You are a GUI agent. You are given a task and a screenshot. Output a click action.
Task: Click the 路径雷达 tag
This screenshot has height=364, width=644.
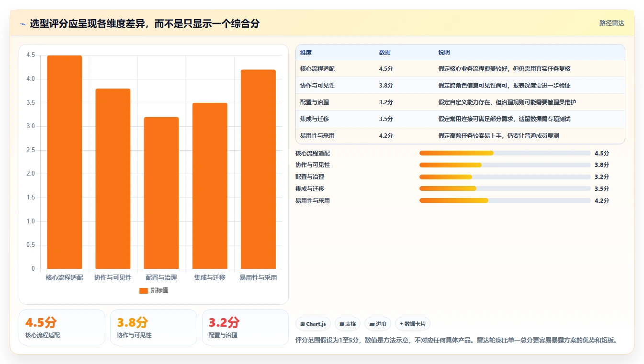pyautogui.click(x=611, y=23)
